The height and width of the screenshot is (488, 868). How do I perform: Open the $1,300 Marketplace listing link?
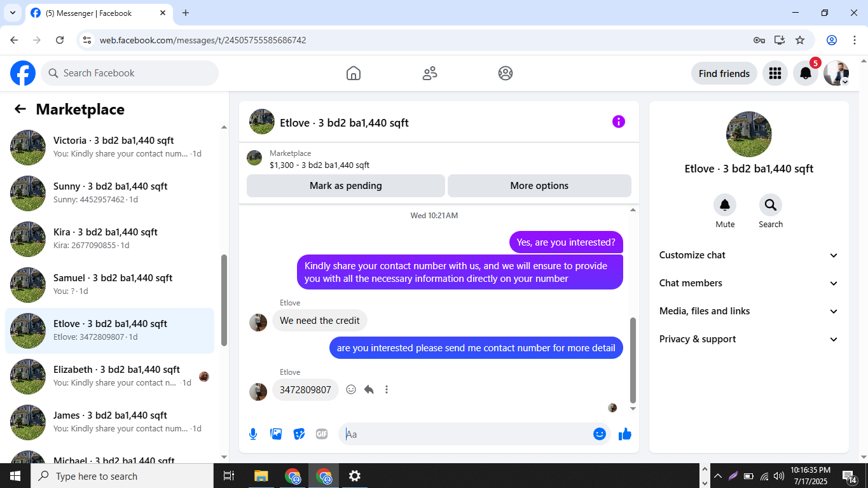click(x=319, y=165)
